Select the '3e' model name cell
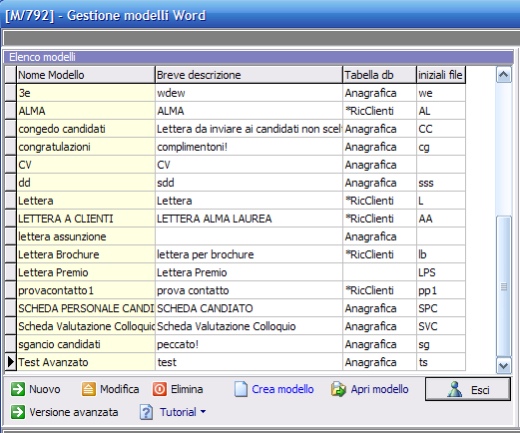 point(86,93)
